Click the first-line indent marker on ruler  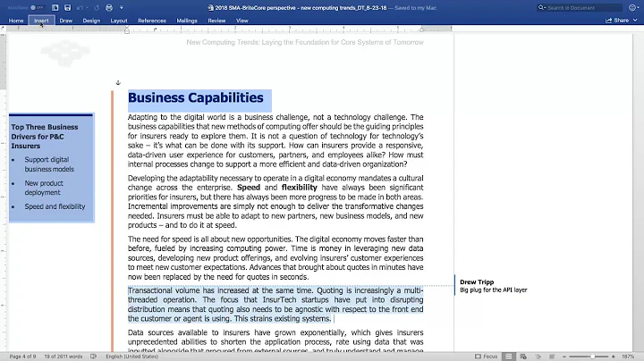127,28
